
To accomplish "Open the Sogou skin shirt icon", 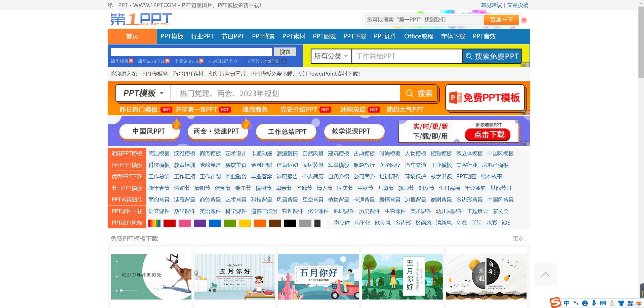I will (x=621, y=303).
